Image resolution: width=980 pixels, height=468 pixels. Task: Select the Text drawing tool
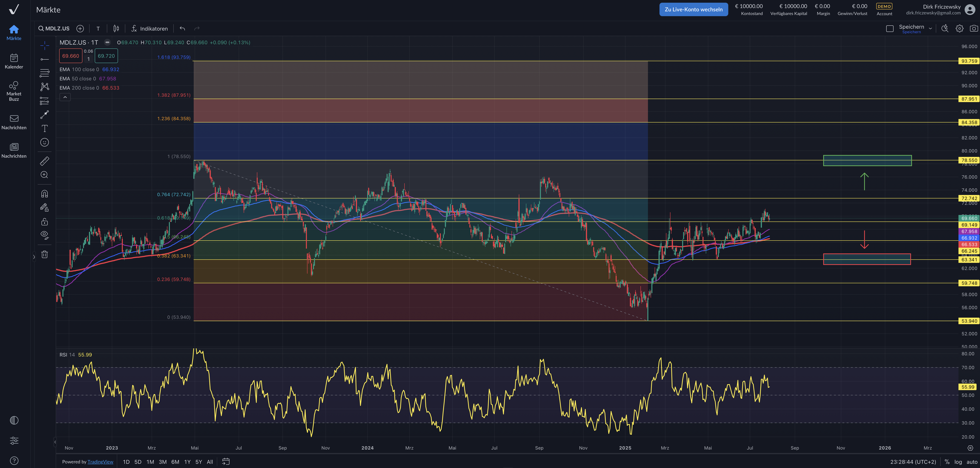pyautogui.click(x=45, y=129)
